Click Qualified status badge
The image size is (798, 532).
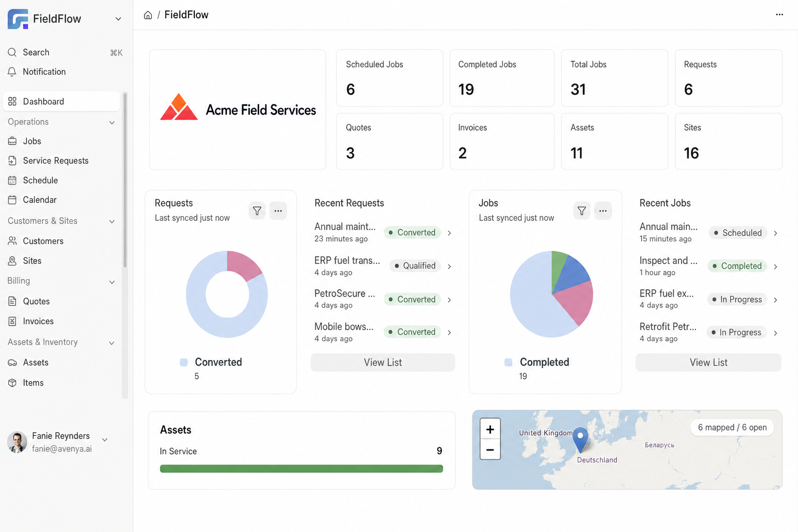[x=415, y=266]
